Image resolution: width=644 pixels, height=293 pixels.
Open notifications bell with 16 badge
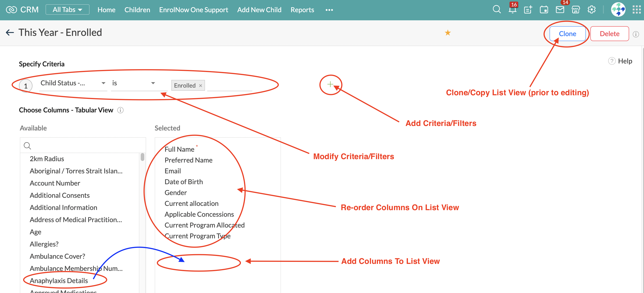(x=512, y=10)
